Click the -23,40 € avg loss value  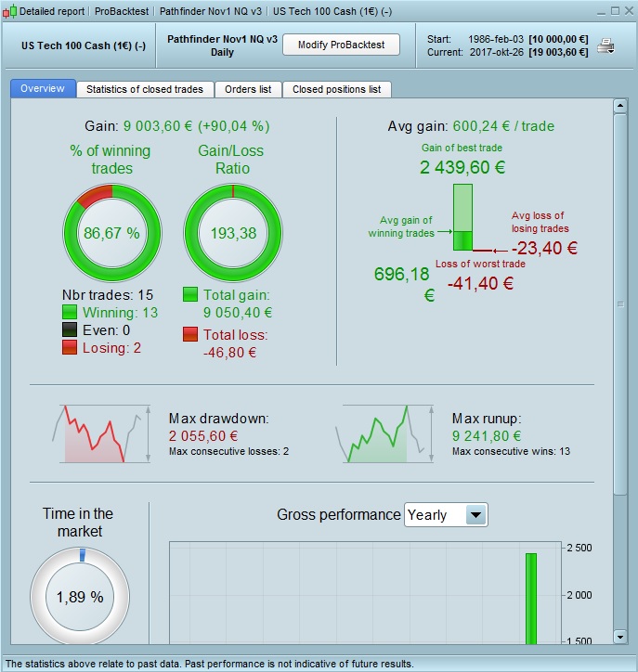(x=544, y=248)
